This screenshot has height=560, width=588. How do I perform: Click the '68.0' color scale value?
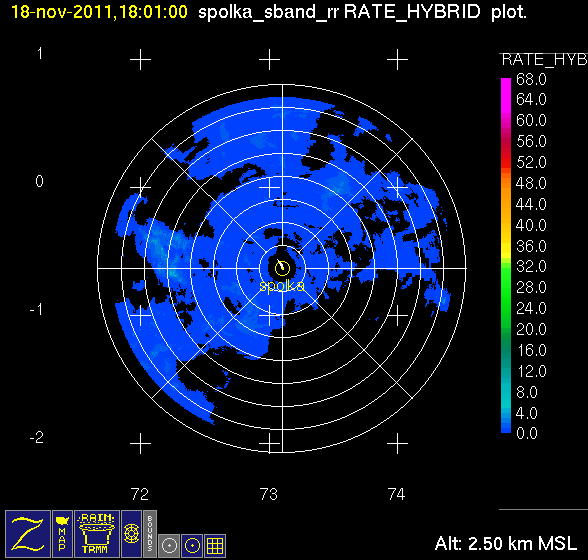531,80
